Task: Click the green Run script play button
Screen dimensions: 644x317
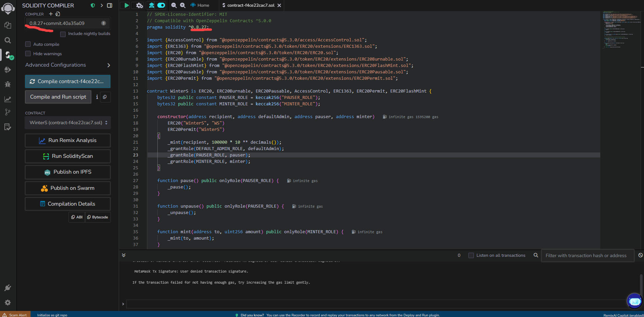Action: (x=126, y=5)
